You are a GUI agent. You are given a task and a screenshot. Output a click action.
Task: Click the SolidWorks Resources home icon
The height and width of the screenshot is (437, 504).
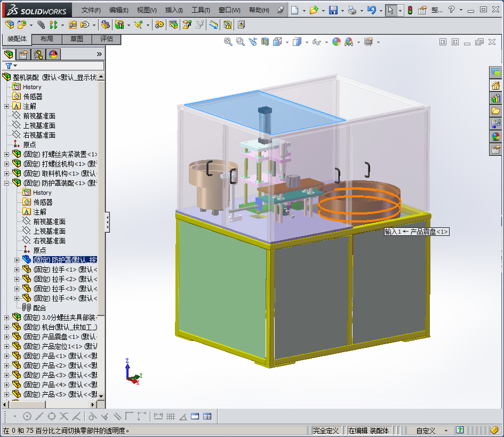pyautogui.click(x=495, y=85)
